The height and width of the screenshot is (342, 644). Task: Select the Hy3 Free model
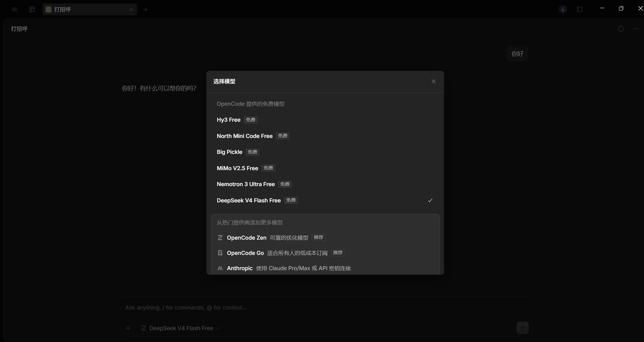tap(325, 120)
